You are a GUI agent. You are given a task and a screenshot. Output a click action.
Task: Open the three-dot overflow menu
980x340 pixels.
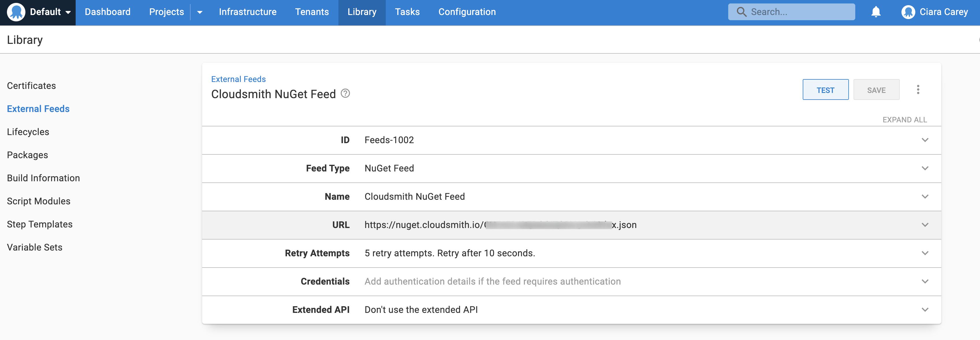click(918, 89)
